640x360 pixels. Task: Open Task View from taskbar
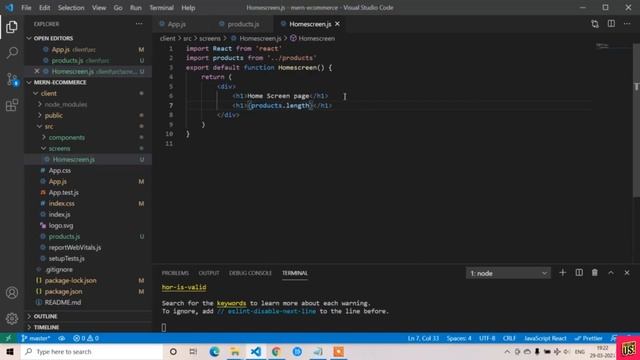click(x=193, y=351)
